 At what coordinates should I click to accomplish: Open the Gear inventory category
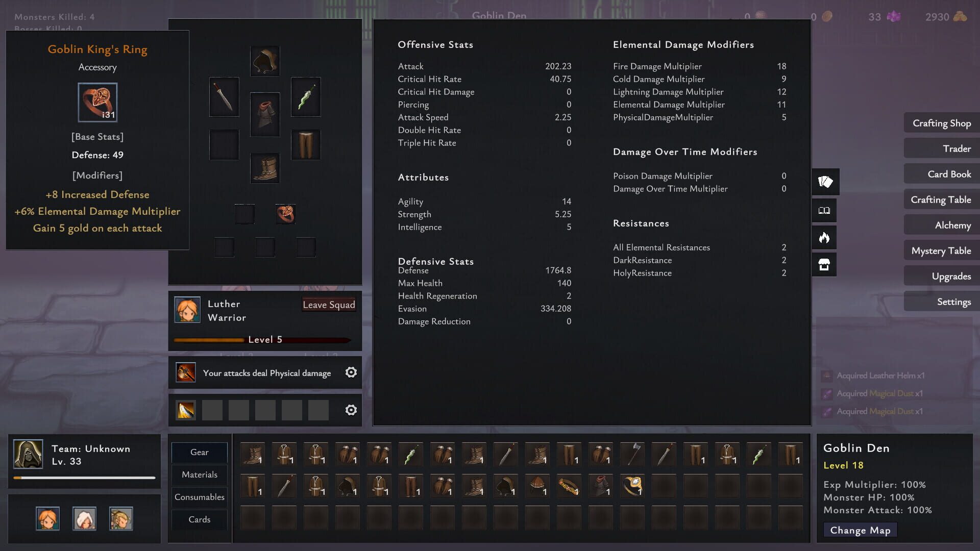[199, 453]
